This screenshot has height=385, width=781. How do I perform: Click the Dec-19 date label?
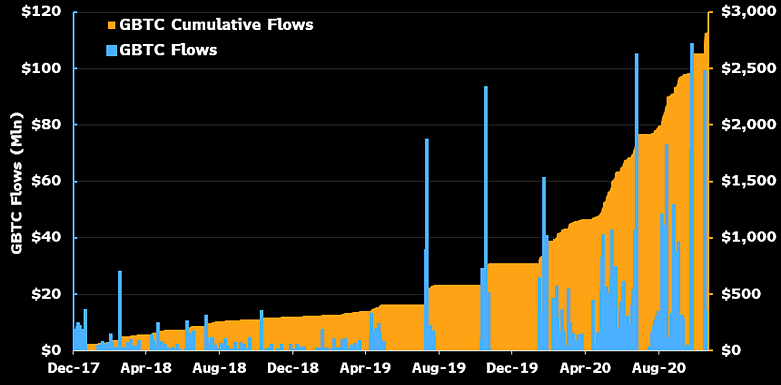513,369
